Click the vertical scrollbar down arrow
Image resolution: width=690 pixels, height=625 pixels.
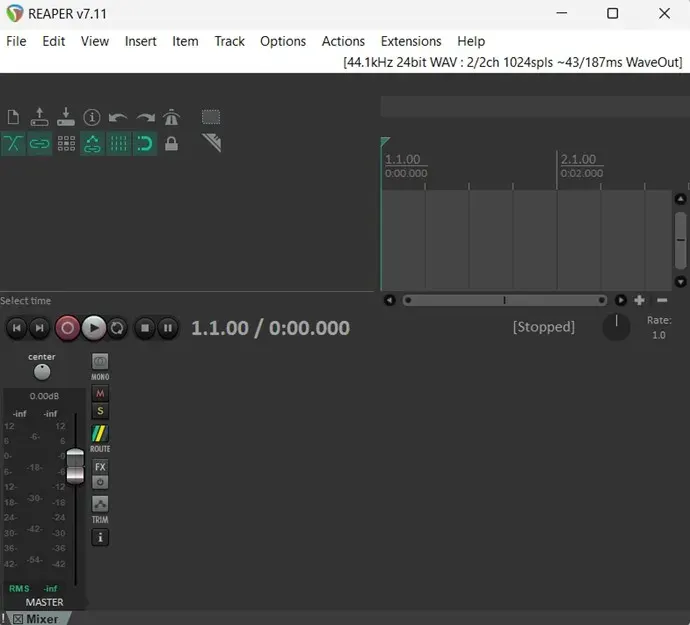coord(680,282)
